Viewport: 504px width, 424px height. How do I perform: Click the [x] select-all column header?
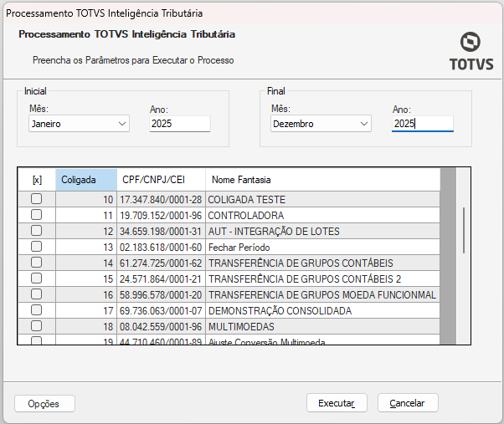(37, 180)
